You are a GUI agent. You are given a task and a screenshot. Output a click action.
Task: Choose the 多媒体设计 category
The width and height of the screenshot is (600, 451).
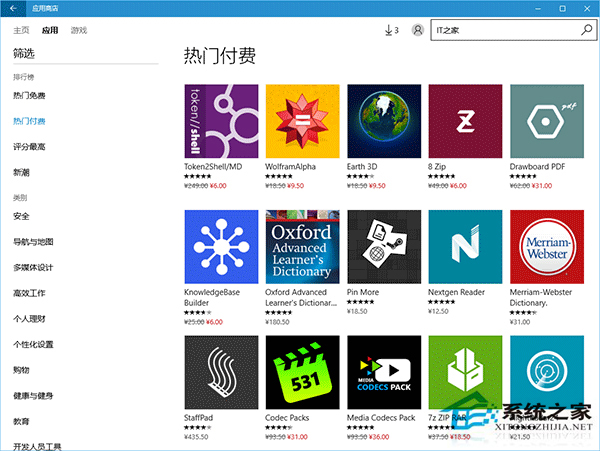(x=33, y=267)
